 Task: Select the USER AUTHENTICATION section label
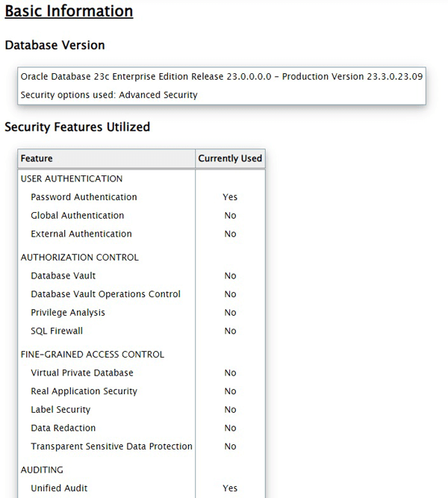click(x=72, y=178)
